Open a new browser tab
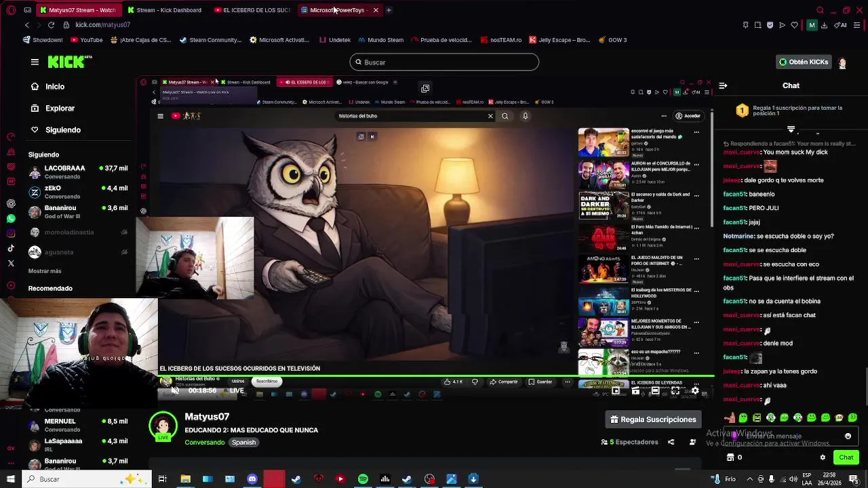 tap(389, 10)
